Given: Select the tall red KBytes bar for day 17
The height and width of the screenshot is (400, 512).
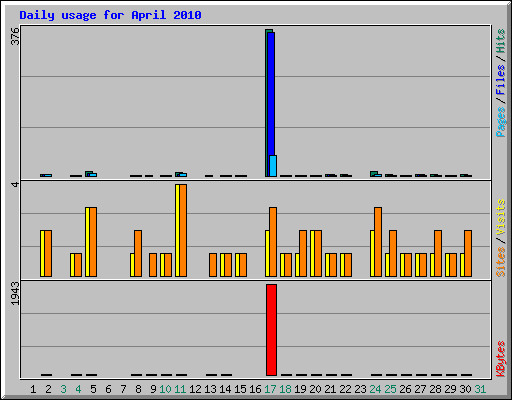Looking at the screenshot, I should pyautogui.click(x=271, y=330).
